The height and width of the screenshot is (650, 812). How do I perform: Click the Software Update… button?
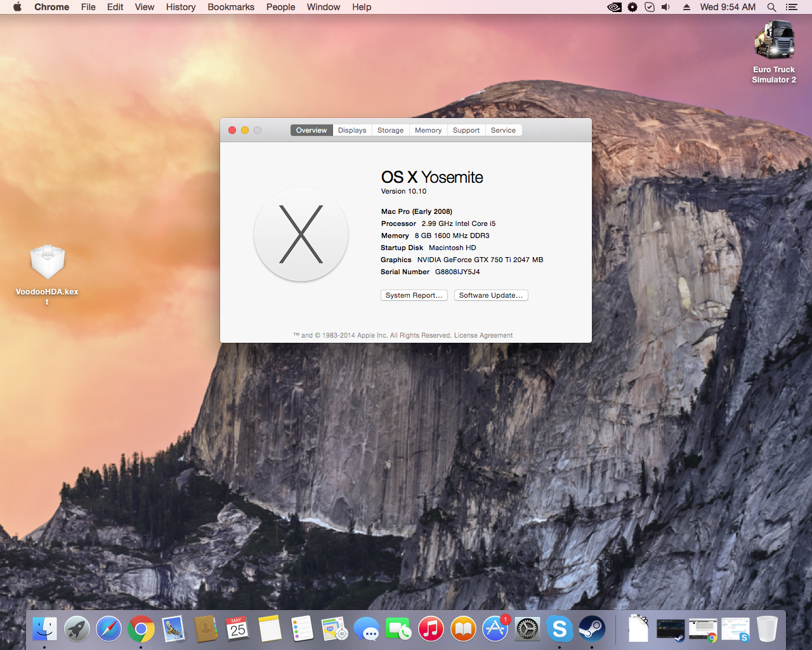click(x=491, y=295)
